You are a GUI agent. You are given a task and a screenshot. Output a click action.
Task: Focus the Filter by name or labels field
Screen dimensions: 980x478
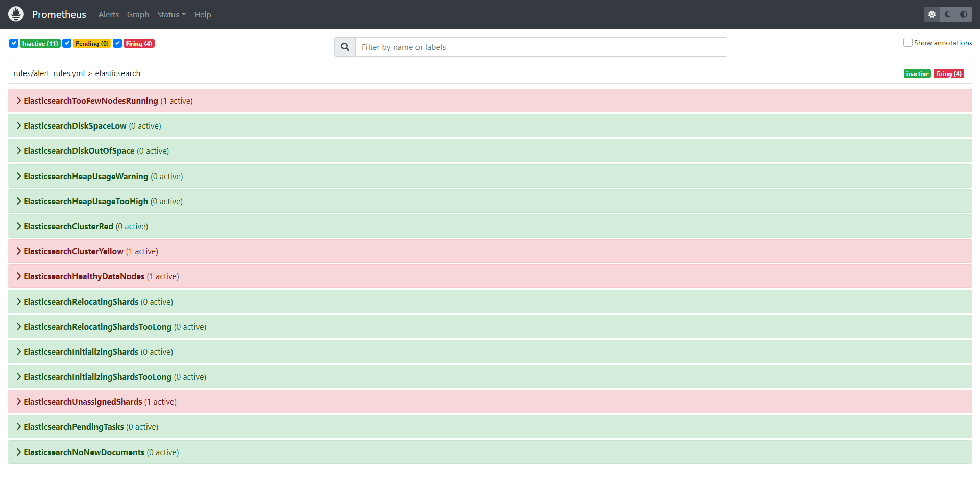[541, 47]
